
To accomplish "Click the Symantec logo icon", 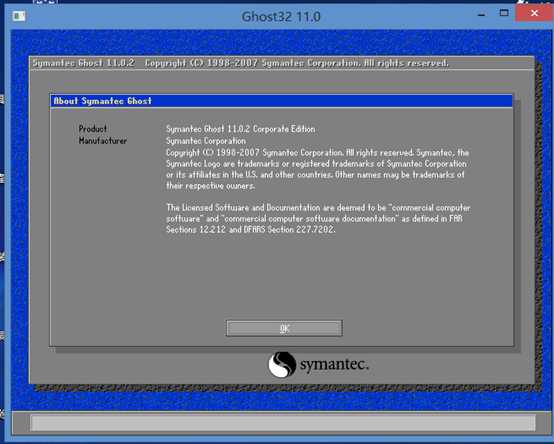I will [282, 365].
